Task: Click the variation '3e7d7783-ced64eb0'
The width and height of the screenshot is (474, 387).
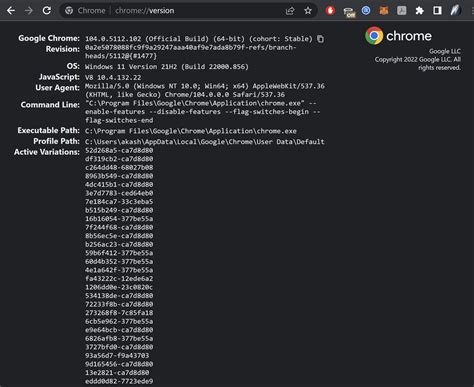Action: 119,193
